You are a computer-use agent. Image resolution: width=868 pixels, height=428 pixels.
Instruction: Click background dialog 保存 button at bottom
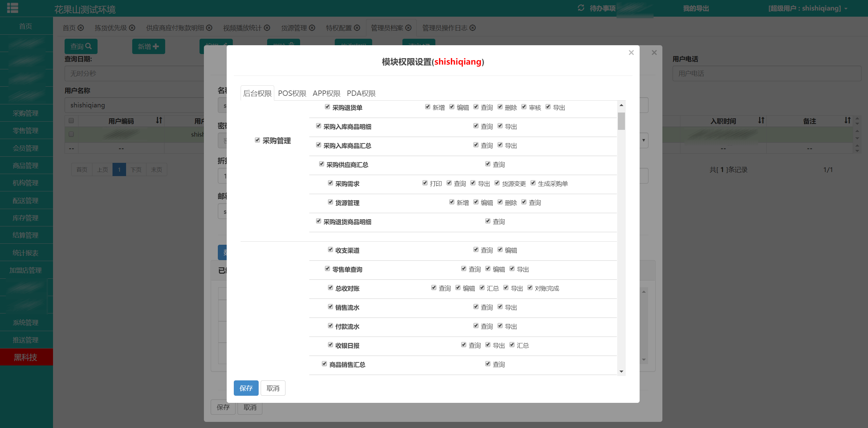coord(223,407)
